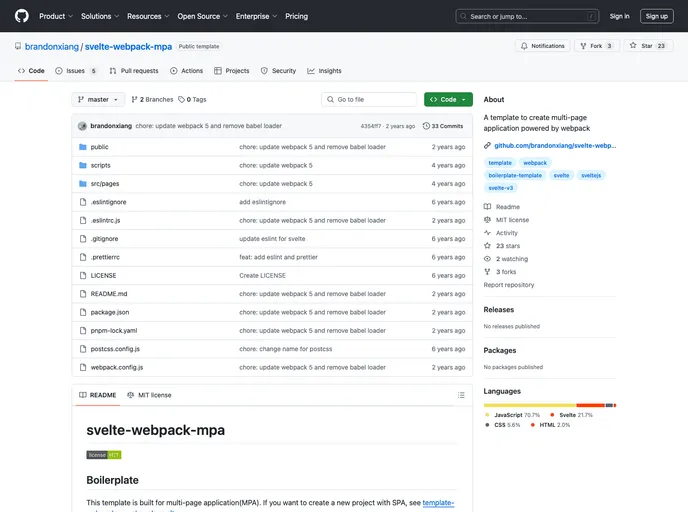Open the master branch dropdown
The height and width of the screenshot is (512, 688).
(98, 100)
